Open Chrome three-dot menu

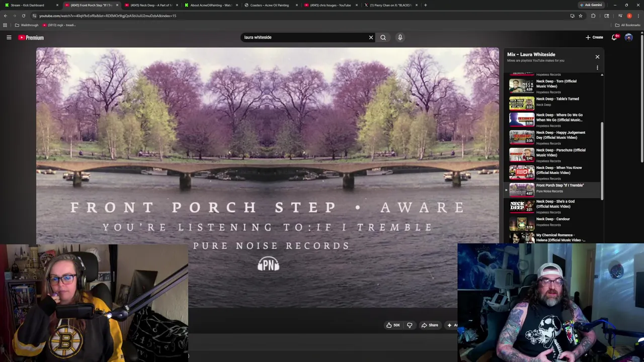638,16
